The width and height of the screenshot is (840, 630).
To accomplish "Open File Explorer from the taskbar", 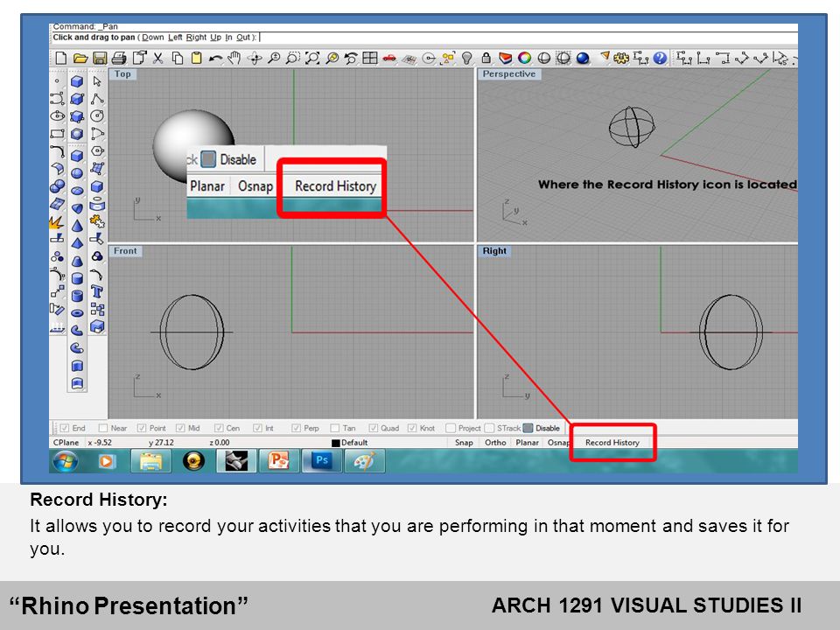I will [x=151, y=461].
